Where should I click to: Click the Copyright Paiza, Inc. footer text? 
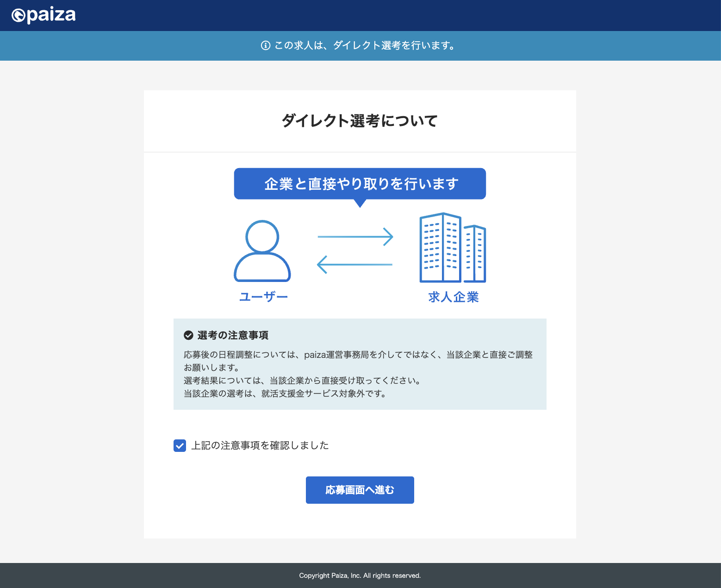tap(360, 575)
